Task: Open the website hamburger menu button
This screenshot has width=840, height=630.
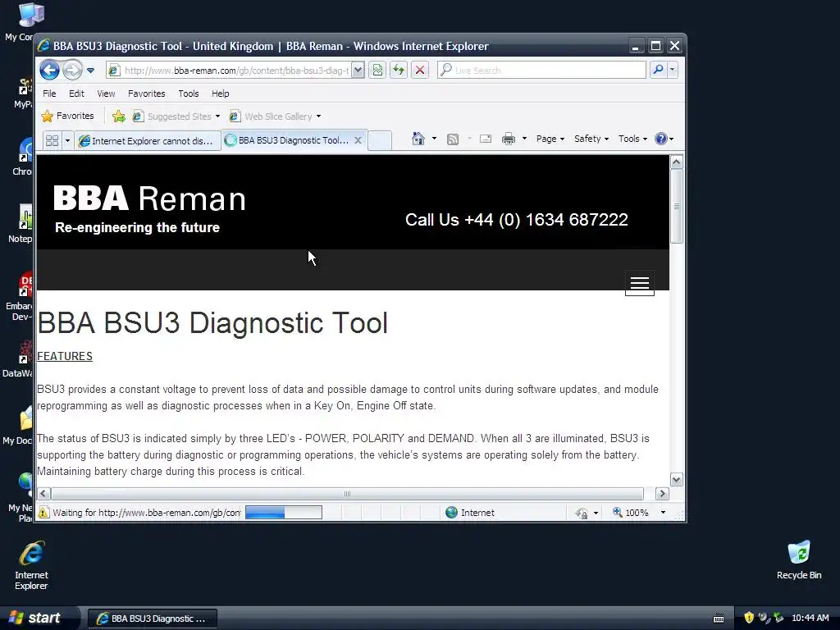Action: pos(640,283)
